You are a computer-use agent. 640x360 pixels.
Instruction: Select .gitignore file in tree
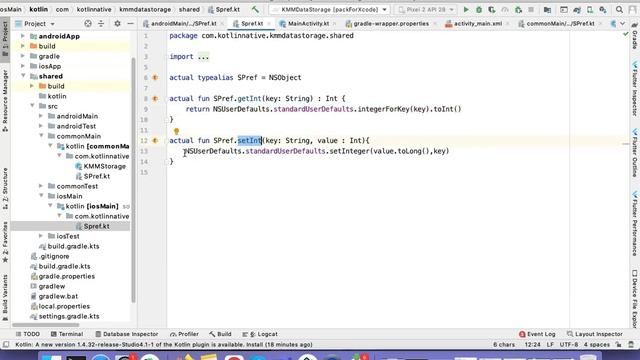click(54, 256)
